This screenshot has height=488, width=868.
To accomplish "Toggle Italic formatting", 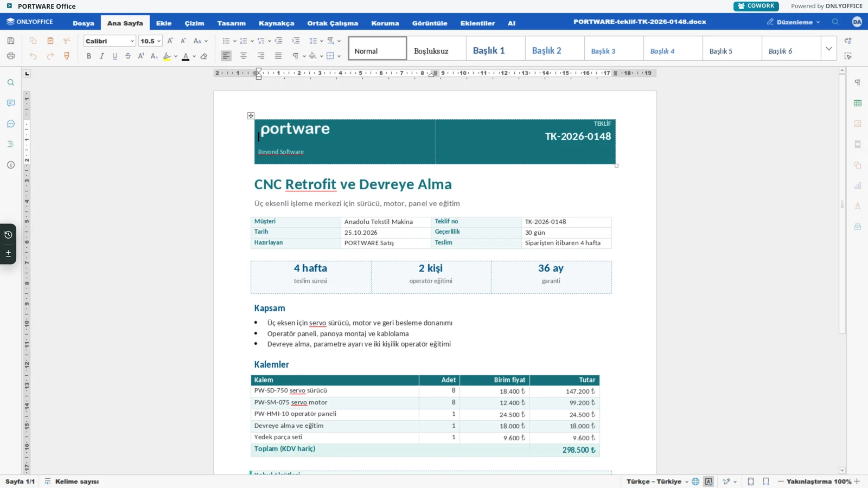I will [101, 56].
